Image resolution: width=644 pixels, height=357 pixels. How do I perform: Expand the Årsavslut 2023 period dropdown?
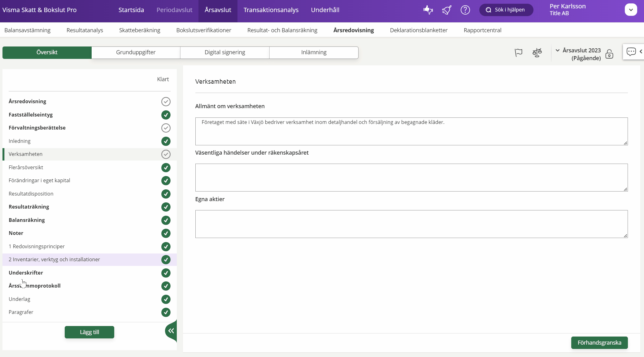pos(558,50)
